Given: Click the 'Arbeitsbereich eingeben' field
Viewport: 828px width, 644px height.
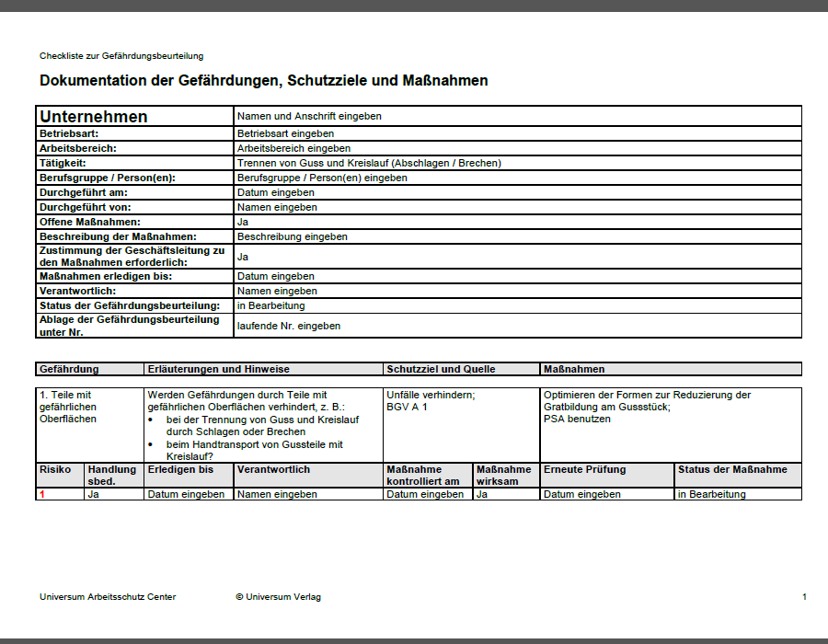Looking at the screenshot, I should pos(517,148).
